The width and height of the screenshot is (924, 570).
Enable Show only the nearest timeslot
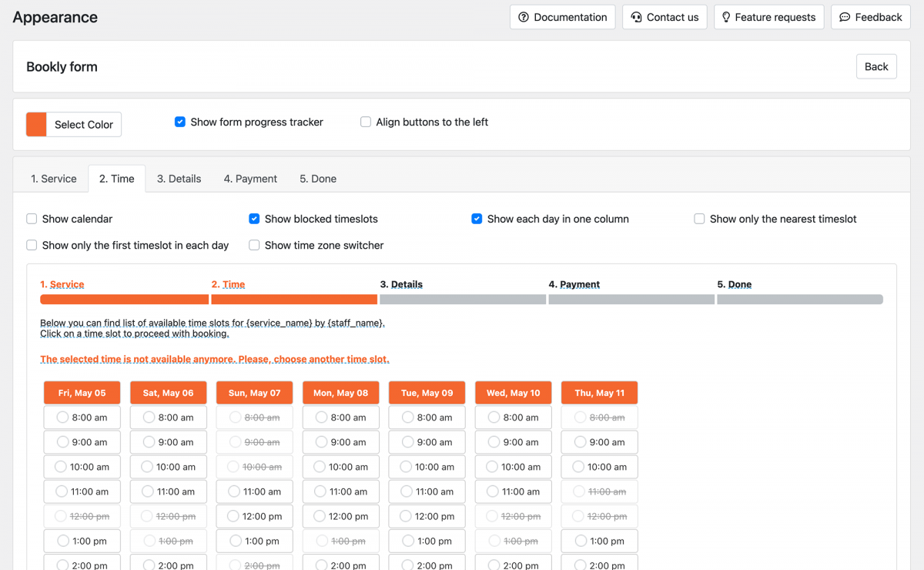(x=698, y=219)
